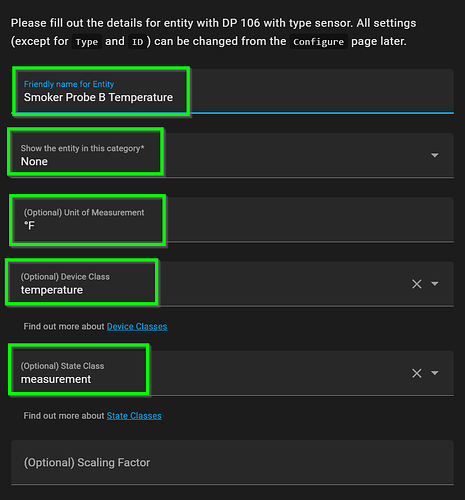Click the Unit of Measurement field
The width and height of the screenshot is (465, 500).
tap(232, 220)
